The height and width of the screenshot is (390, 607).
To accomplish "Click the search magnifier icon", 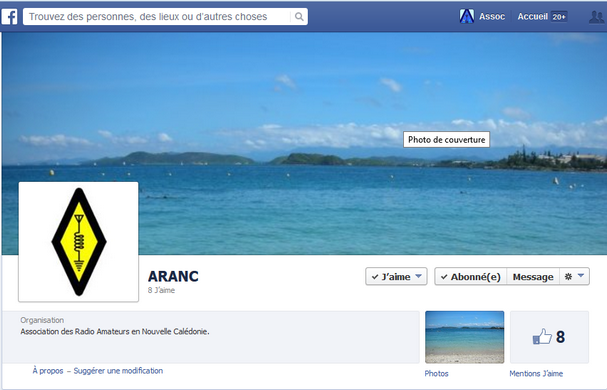I will click(299, 17).
